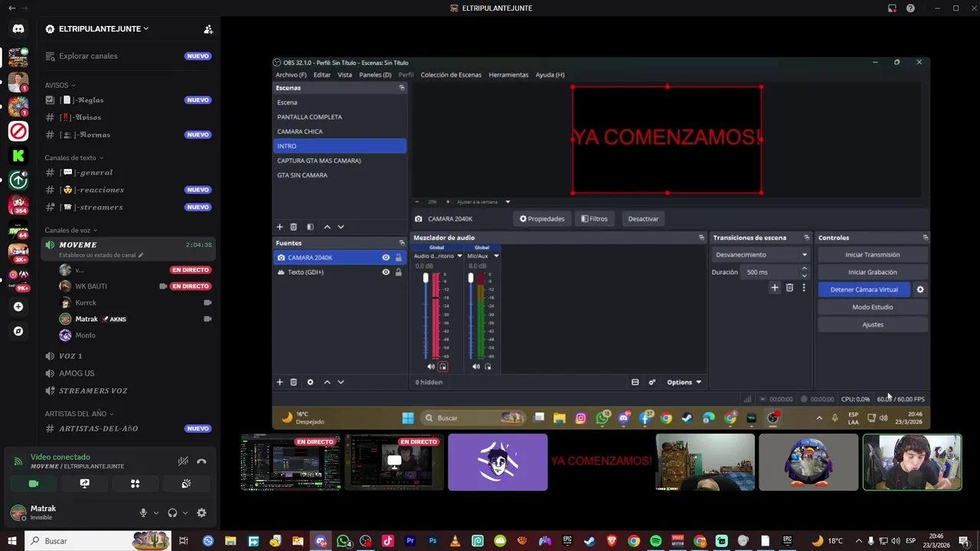Deafen Discord with headphones icon
Screen dimensions: 980x551
coord(172,513)
